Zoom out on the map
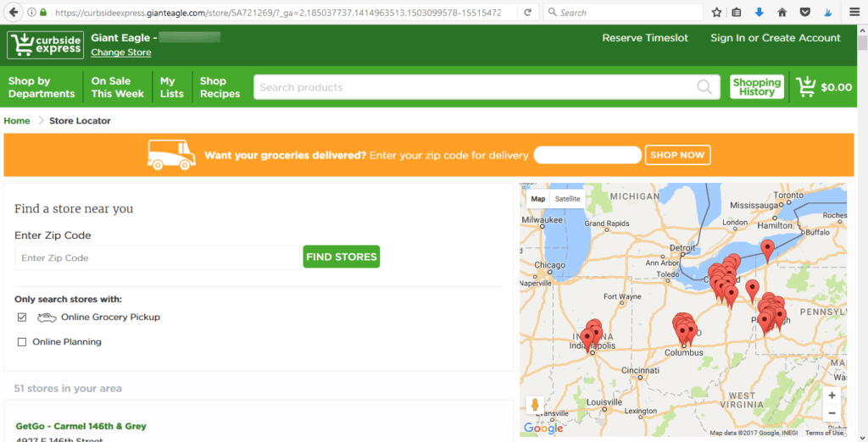The image size is (868, 442). pyautogui.click(x=832, y=413)
